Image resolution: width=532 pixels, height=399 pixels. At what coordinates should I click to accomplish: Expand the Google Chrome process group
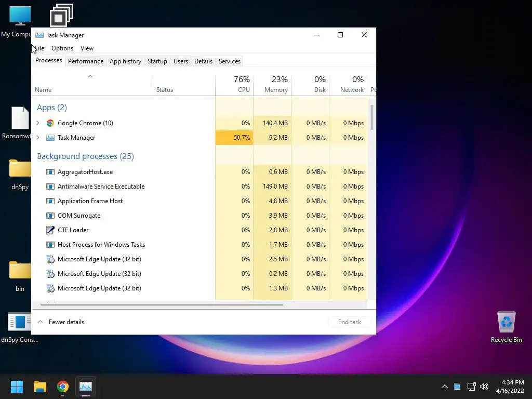pos(38,123)
